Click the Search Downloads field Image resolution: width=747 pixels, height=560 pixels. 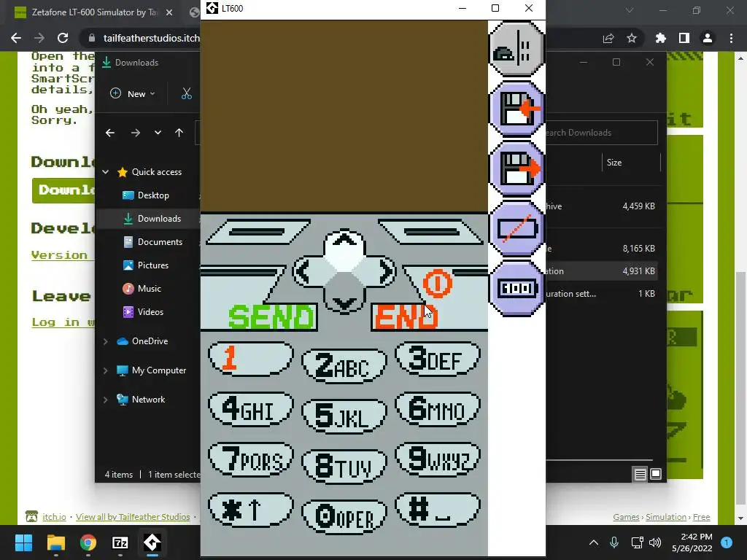602,133
